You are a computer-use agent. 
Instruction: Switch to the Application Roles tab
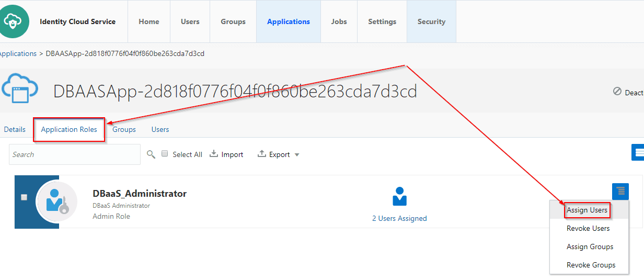tap(69, 129)
